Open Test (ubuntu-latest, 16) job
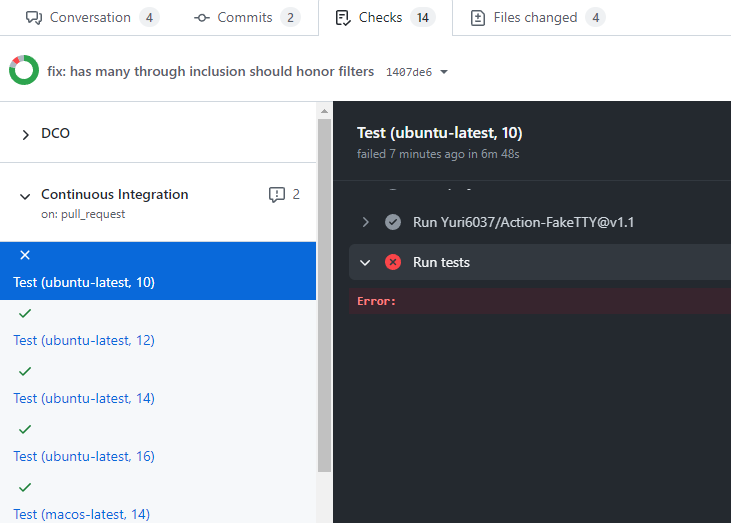 tap(84, 456)
